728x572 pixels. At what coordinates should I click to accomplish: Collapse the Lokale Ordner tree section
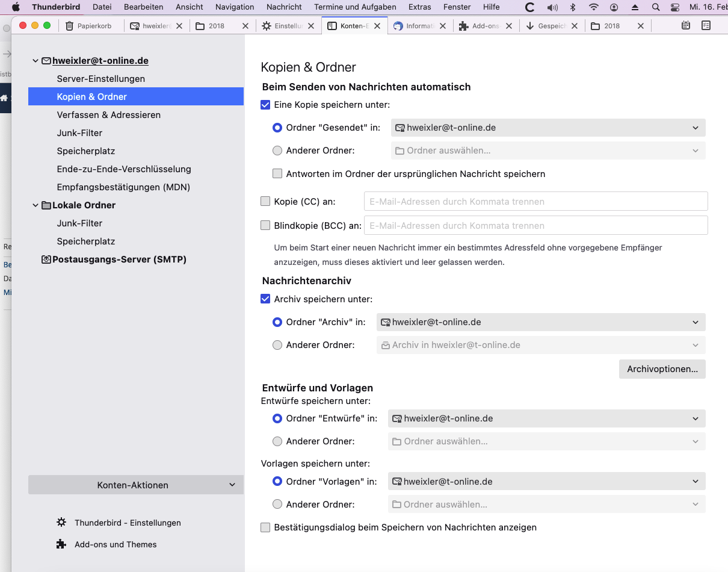35,205
